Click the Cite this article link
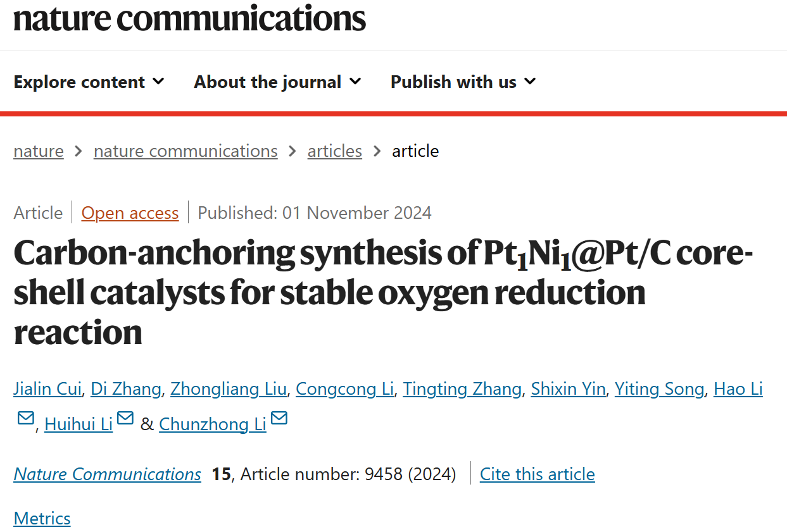The width and height of the screenshot is (787, 532). point(538,474)
